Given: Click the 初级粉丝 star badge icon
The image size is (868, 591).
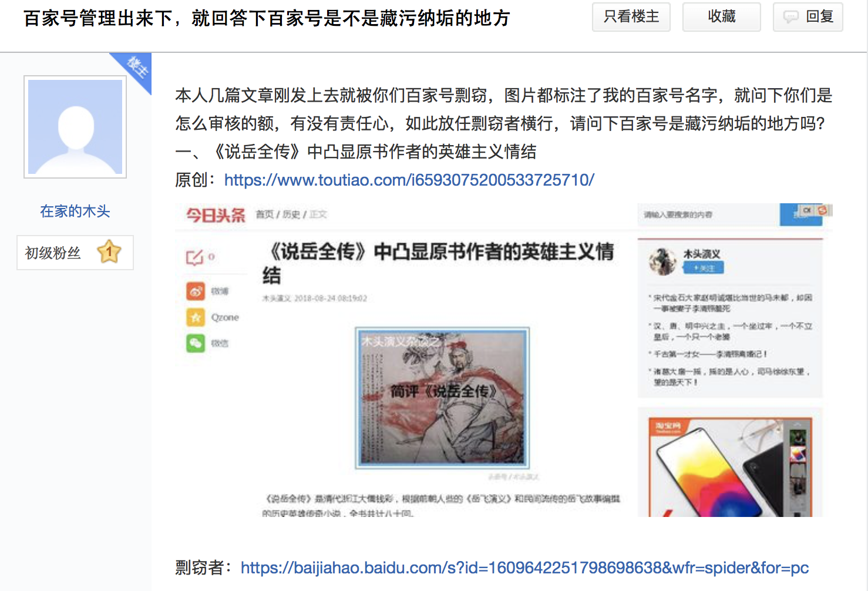Looking at the screenshot, I should click(x=109, y=252).
